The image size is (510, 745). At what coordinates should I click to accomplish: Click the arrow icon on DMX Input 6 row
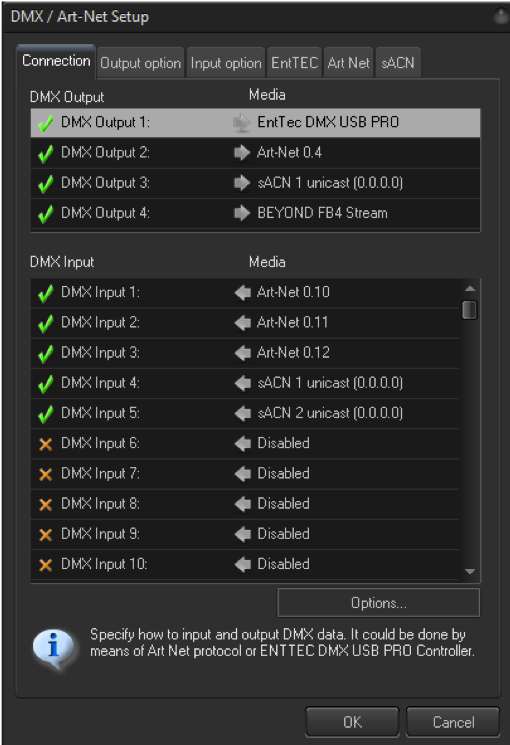click(242, 443)
